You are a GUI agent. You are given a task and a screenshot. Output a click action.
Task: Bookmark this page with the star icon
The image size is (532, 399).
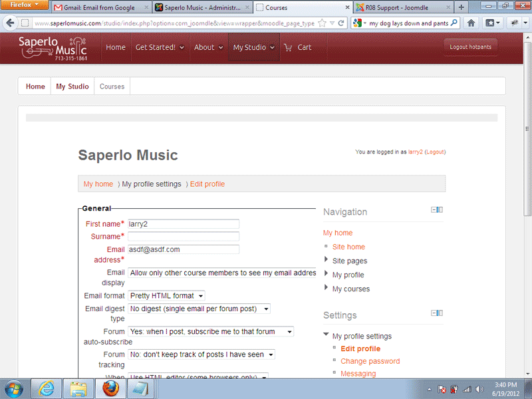[x=322, y=23]
